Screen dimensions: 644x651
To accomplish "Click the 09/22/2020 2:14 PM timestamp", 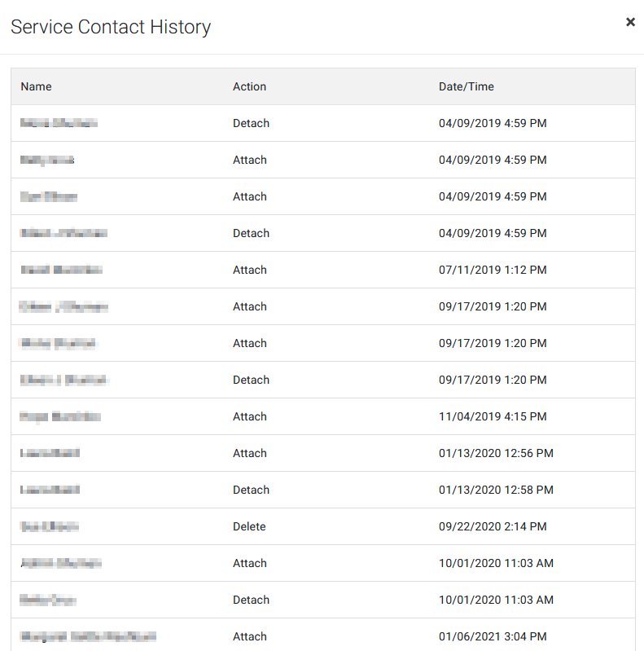I will pyautogui.click(x=493, y=526).
